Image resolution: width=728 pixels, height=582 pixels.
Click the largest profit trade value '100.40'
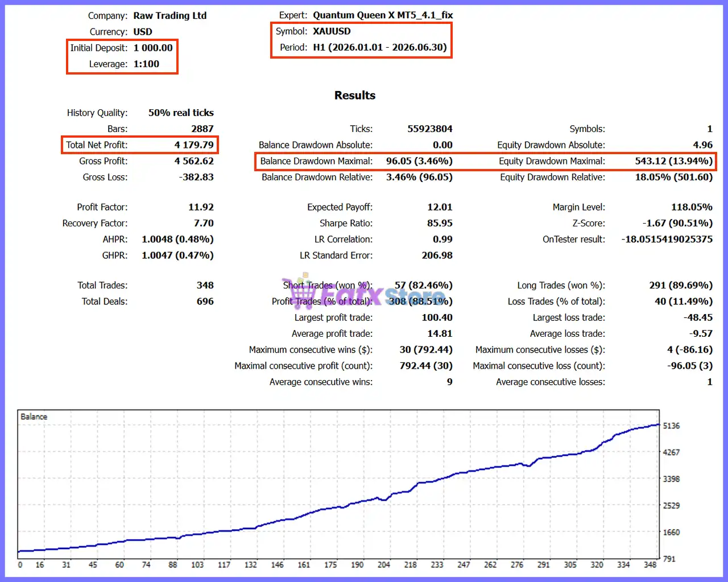pos(437,317)
